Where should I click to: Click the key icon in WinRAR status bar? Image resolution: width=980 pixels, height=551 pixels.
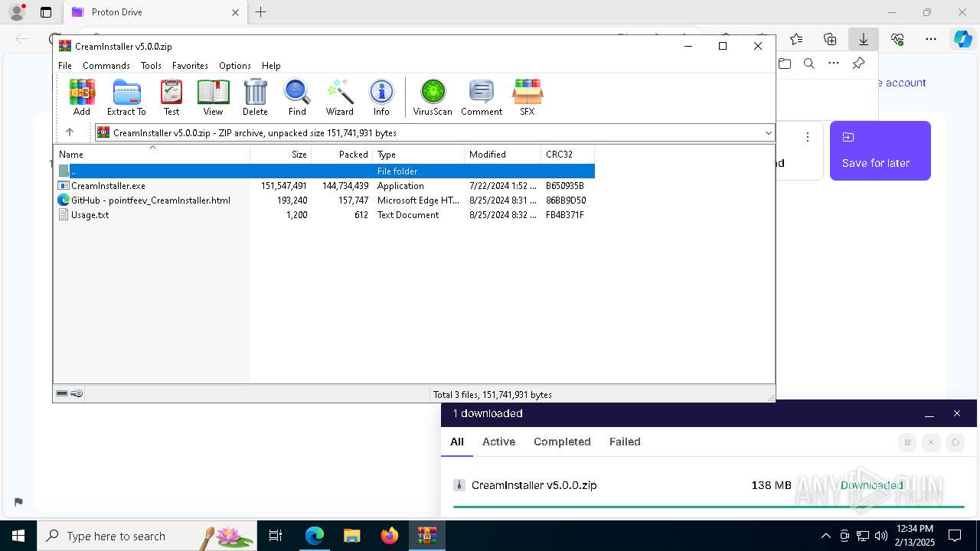(77, 393)
